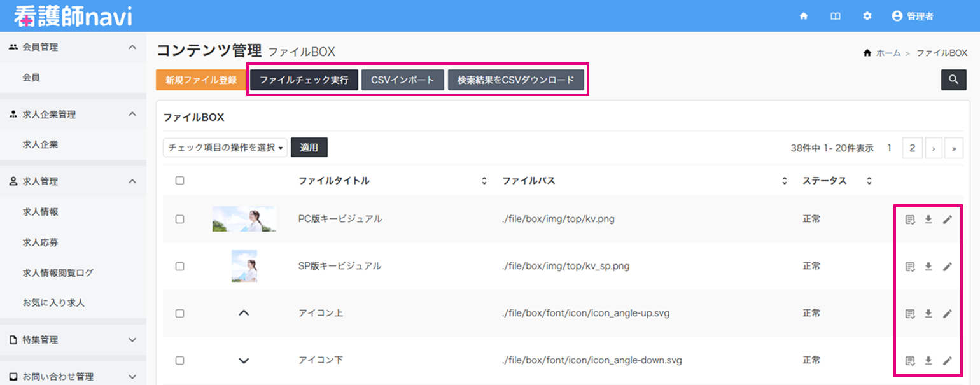Check the SP版キービジュアル row checkbox
This screenshot has height=385, width=980.
pos(179,266)
